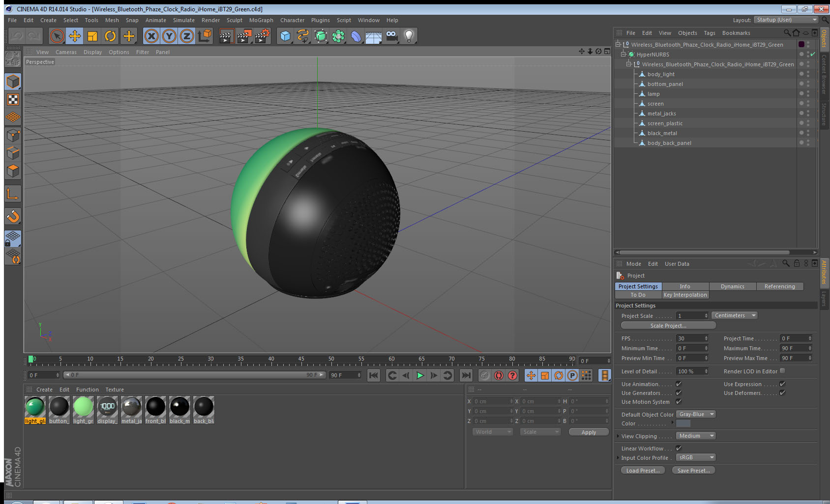830x504 pixels.
Task: Switch to Texture mode checkerboard icon
Action: 13,100
